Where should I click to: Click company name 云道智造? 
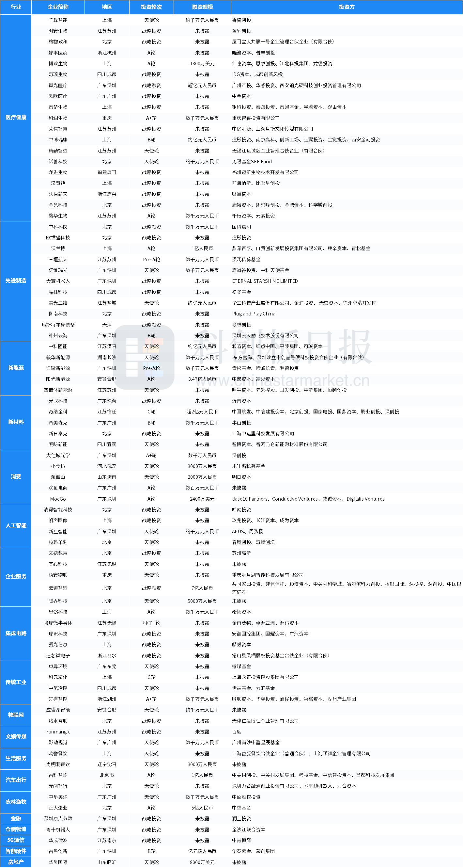click(58, 588)
